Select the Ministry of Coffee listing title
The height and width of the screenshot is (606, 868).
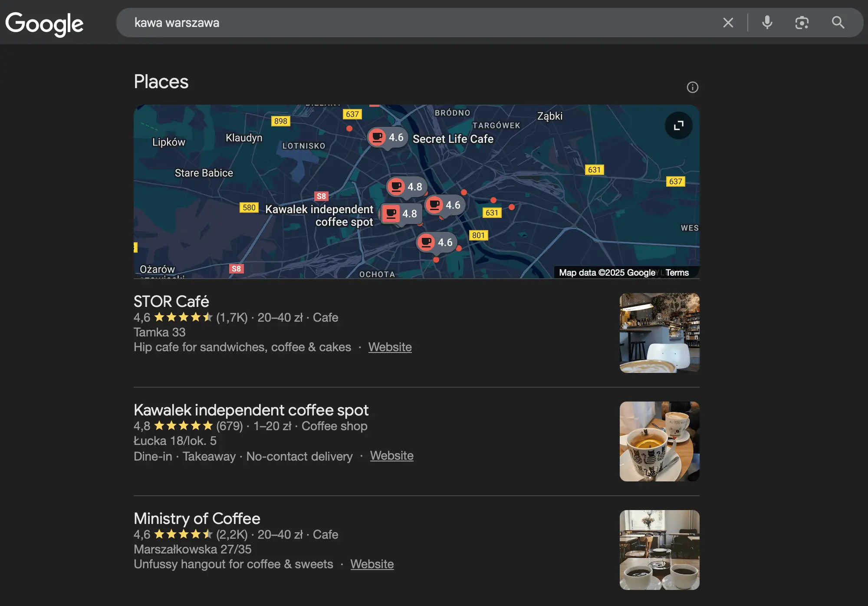[196, 518]
